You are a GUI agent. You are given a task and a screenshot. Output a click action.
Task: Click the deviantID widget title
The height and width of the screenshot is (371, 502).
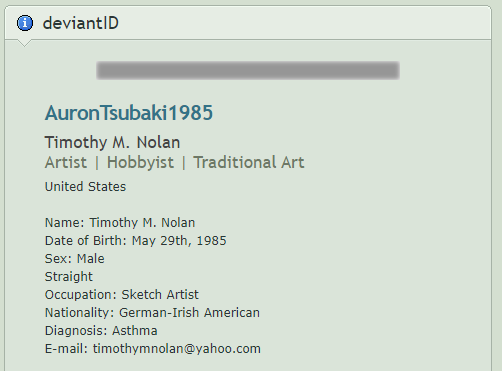pyautogui.click(x=81, y=23)
